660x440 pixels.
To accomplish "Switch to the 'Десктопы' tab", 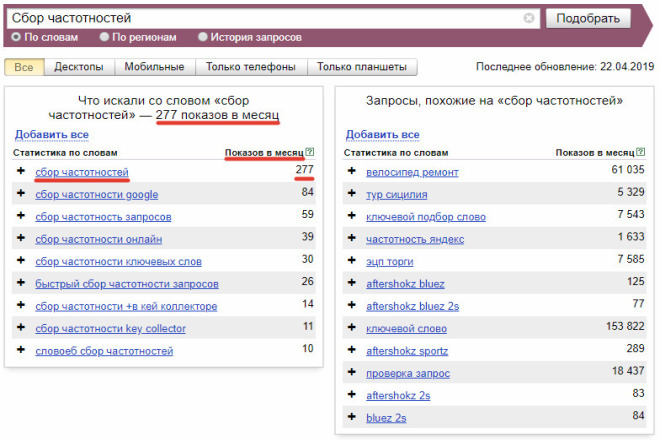I will point(79,68).
